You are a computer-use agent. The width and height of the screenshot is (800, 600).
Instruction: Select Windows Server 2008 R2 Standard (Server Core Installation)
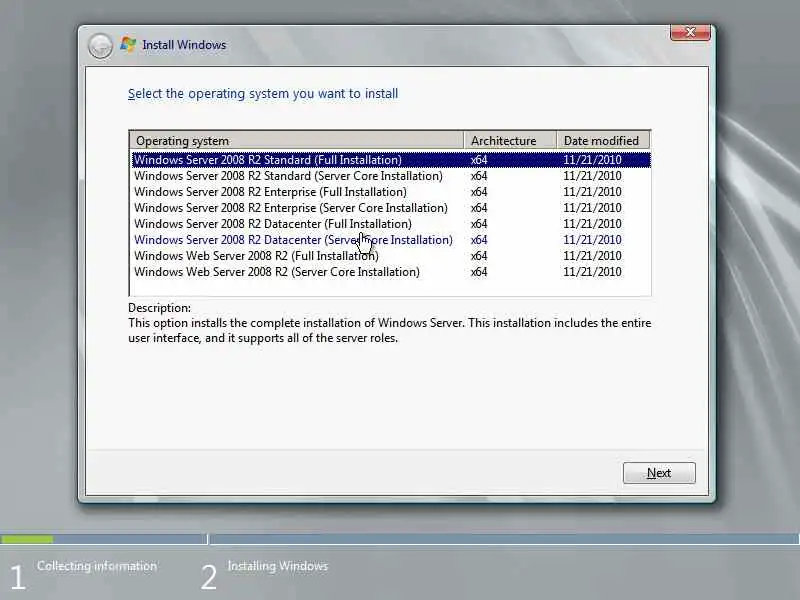[x=391, y=176]
